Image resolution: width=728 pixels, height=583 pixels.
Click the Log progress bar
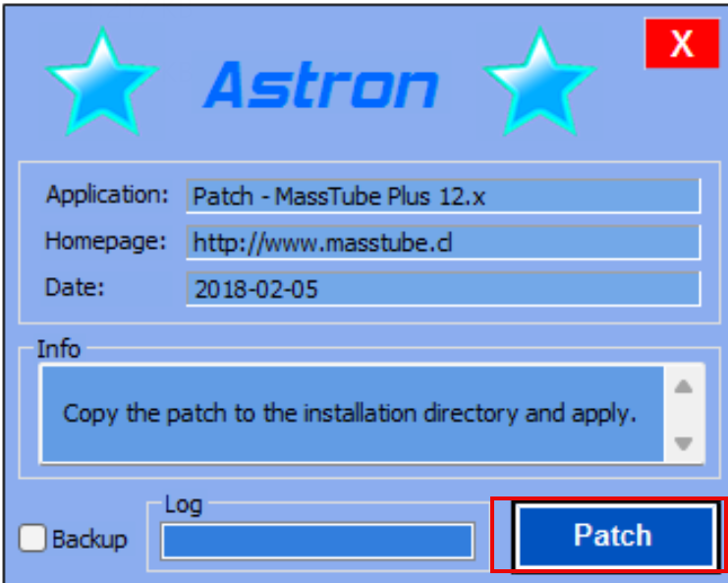[317, 541]
